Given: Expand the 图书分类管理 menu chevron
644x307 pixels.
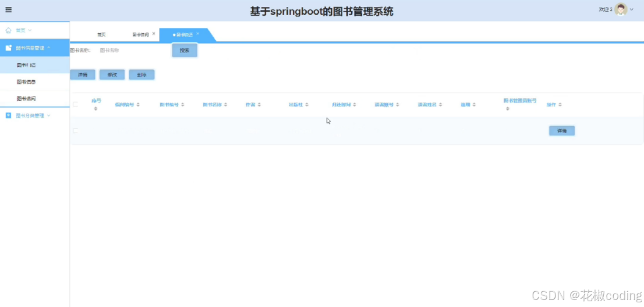Looking at the screenshot, I should tap(48, 116).
